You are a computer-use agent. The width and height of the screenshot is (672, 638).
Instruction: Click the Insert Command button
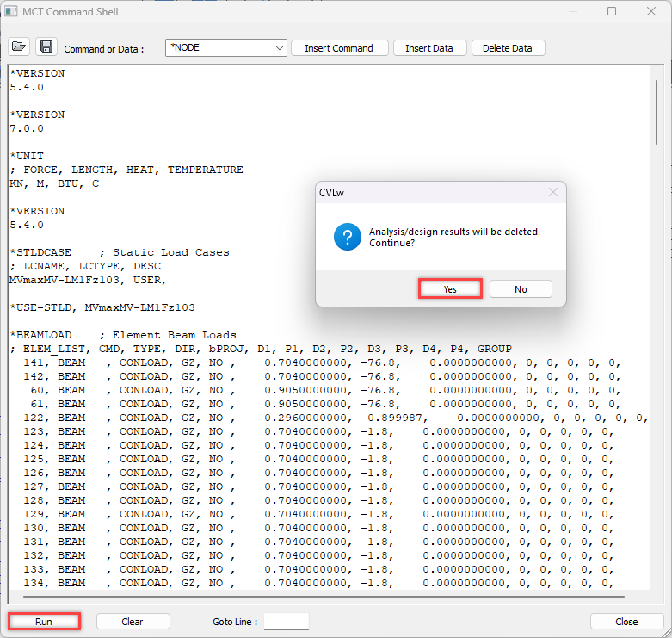(x=339, y=48)
